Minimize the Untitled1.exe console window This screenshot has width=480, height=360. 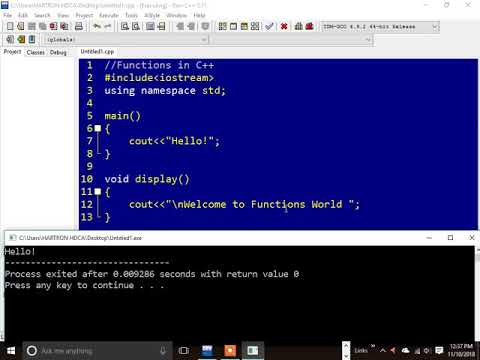(429, 238)
